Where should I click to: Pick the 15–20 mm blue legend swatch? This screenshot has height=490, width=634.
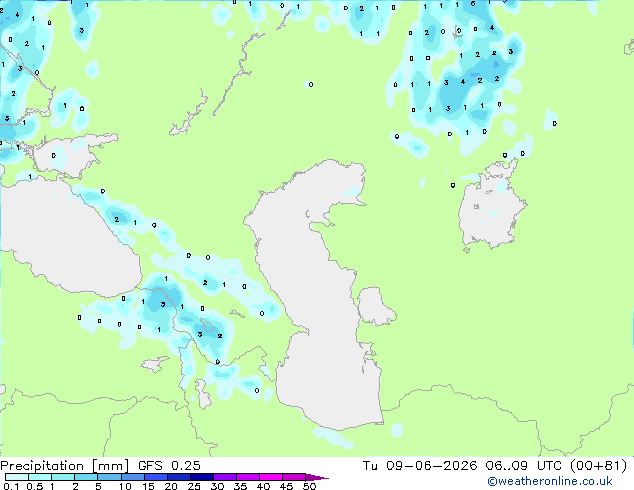tap(155, 477)
